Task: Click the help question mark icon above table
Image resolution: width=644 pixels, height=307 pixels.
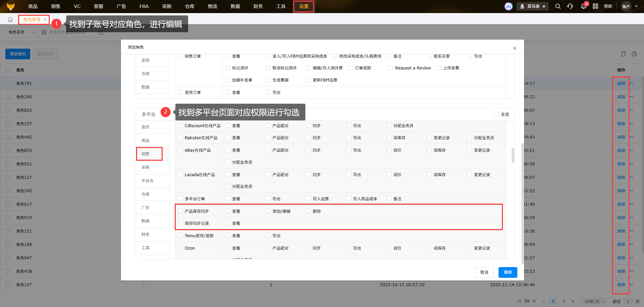Action: (634, 54)
